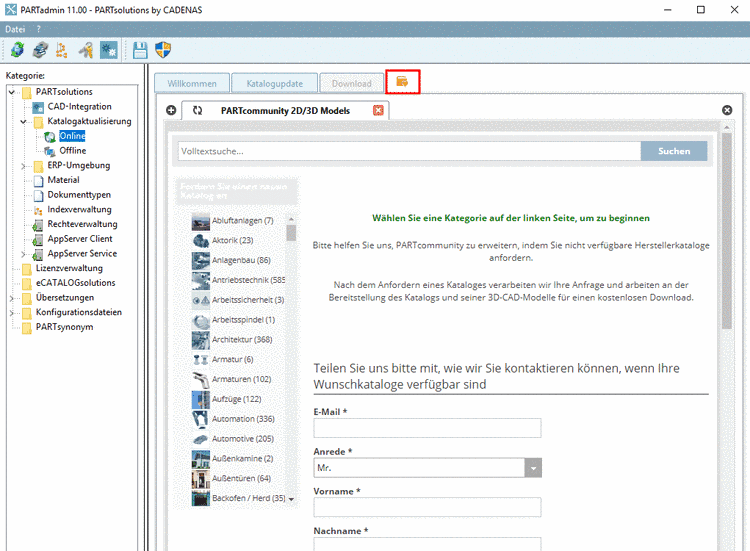Open the Anrede dropdown
This screenshot has width=750, height=551.
click(x=533, y=468)
